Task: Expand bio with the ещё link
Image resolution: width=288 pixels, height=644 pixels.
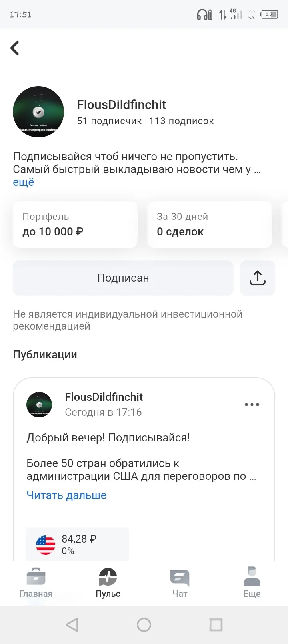Action: 24,182
